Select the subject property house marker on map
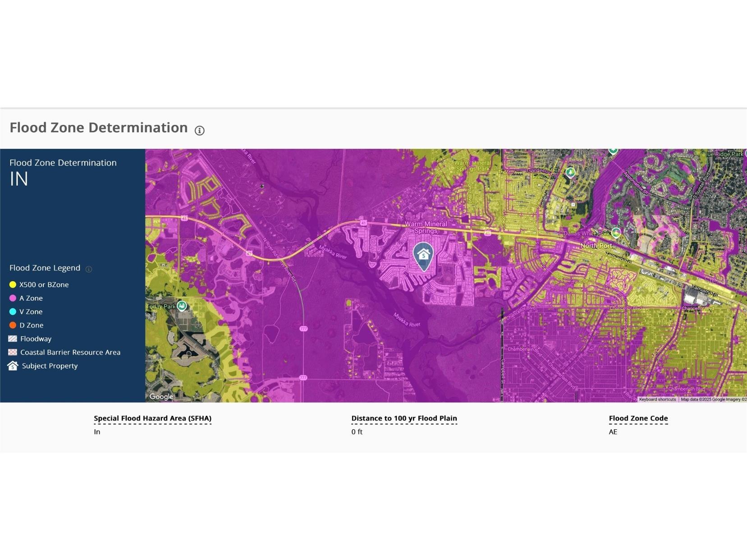 point(423,256)
